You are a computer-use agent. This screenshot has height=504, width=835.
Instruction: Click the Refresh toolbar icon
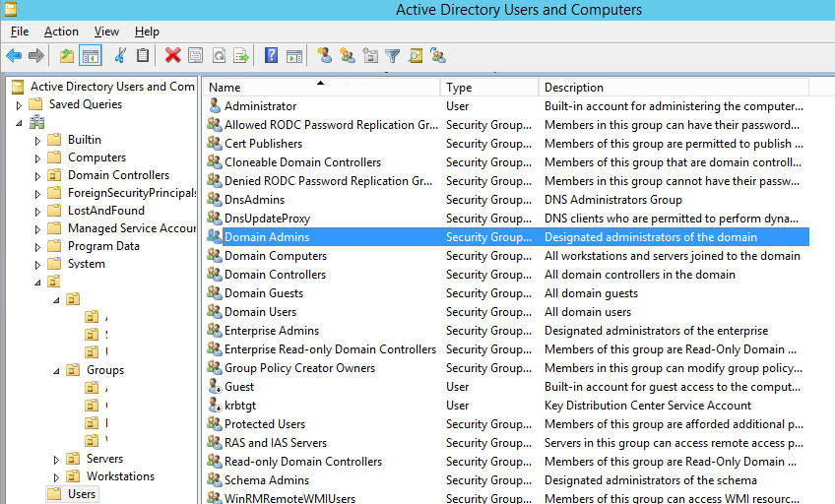click(218, 56)
